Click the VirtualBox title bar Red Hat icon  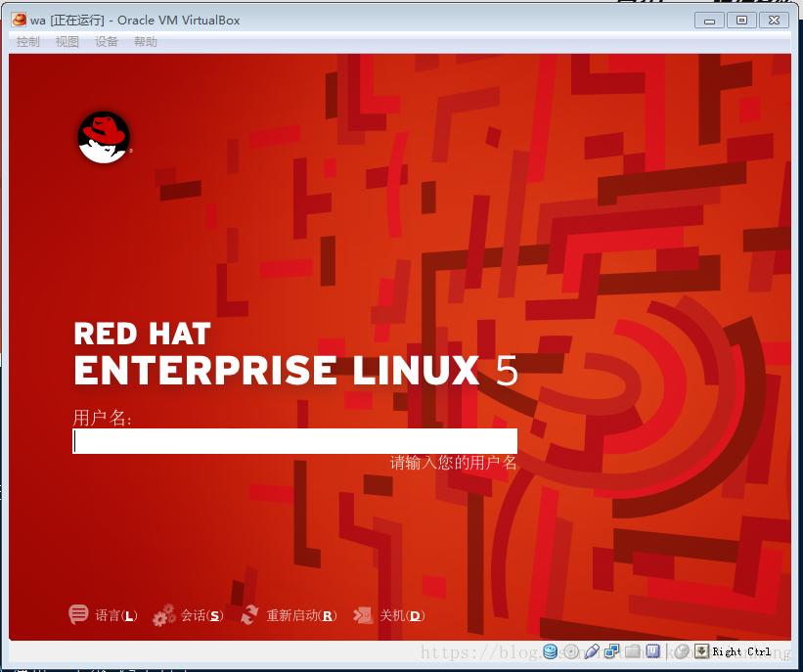(19, 20)
